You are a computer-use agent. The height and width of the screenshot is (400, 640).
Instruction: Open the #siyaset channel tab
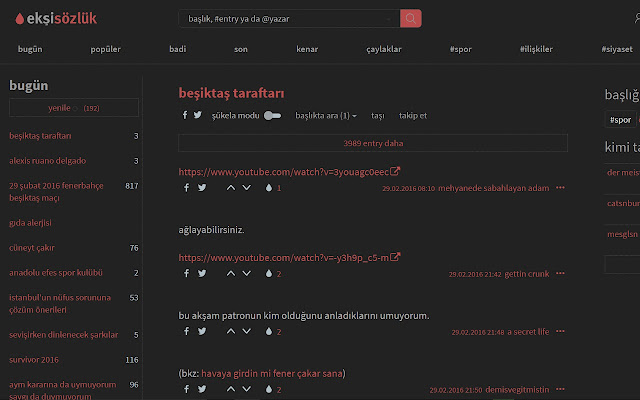[617, 49]
